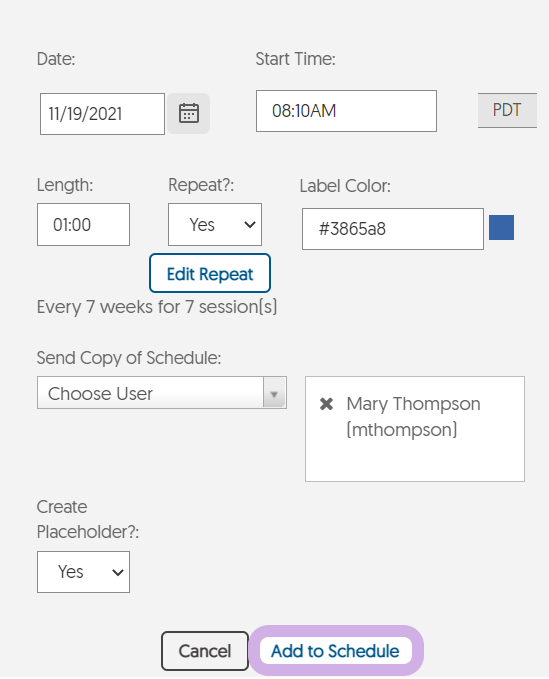The height and width of the screenshot is (679, 549).
Task: Remove Mary Thompson using the X icon
Action: [x=326, y=404]
